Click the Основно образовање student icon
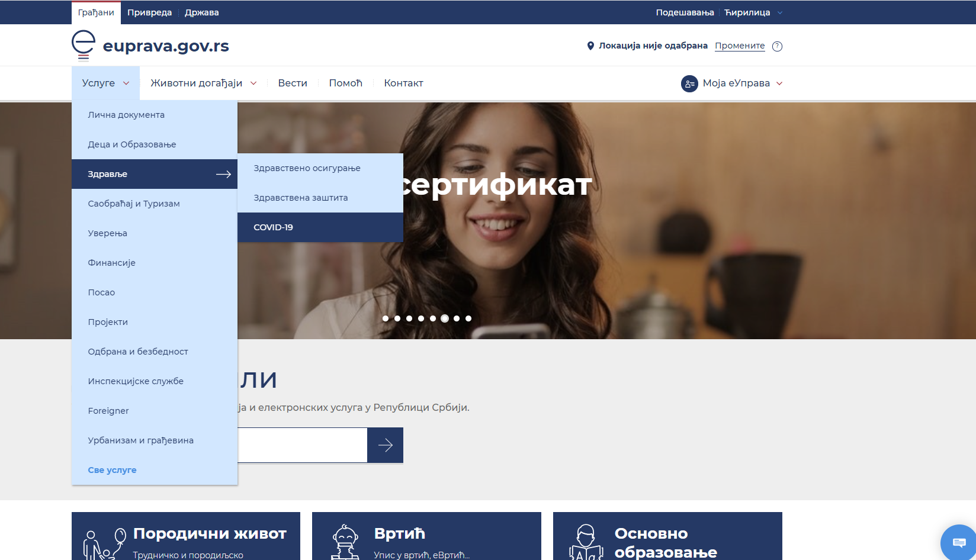Screen dimensions: 976x560 (x=586, y=542)
